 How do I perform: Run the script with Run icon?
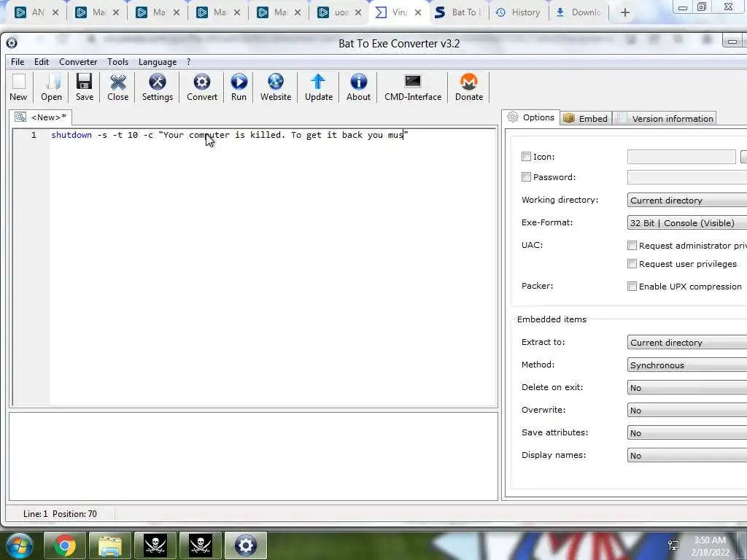click(x=239, y=87)
